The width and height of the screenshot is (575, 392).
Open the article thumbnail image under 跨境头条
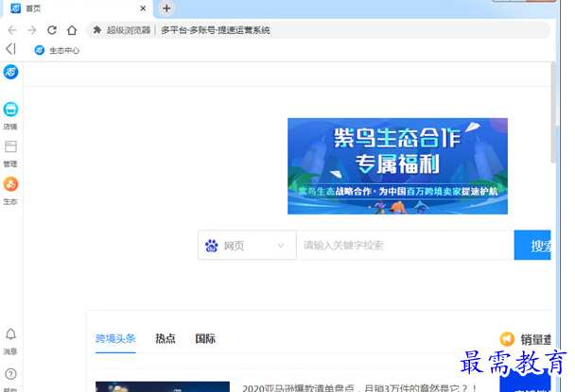click(163, 386)
